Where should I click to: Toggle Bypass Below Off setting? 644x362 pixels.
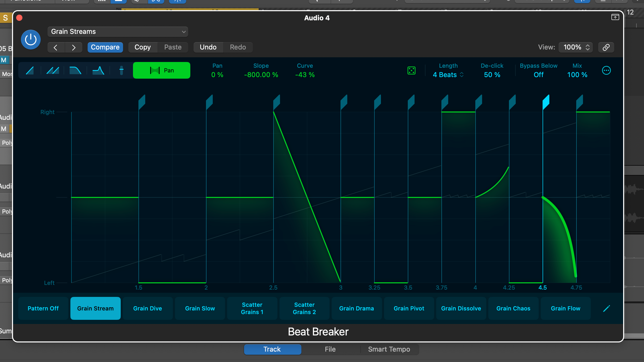pos(538,75)
